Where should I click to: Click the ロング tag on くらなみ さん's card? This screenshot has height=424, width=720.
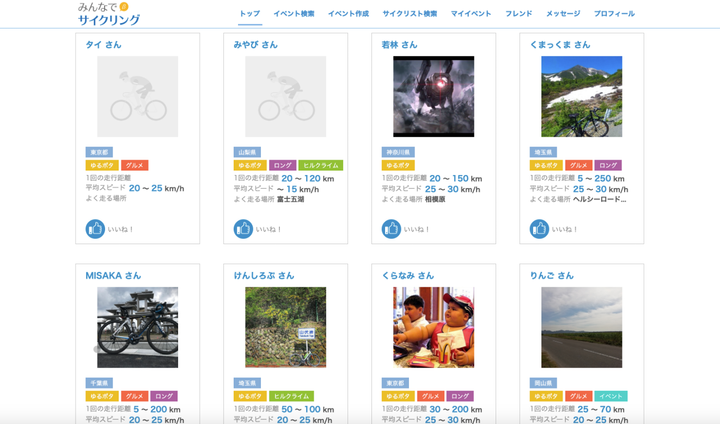tap(460, 396)
